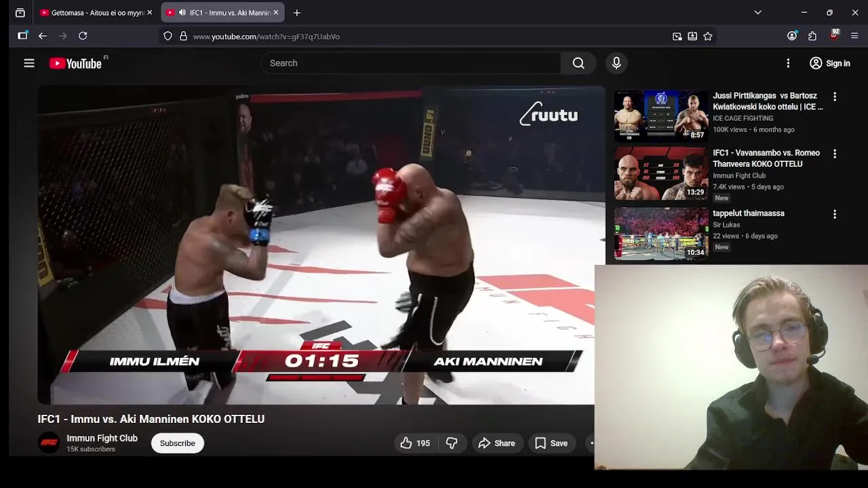The image size is (868, 488).
Task: Open picture-in-picture from address bar
Action: tap(677, 37)
